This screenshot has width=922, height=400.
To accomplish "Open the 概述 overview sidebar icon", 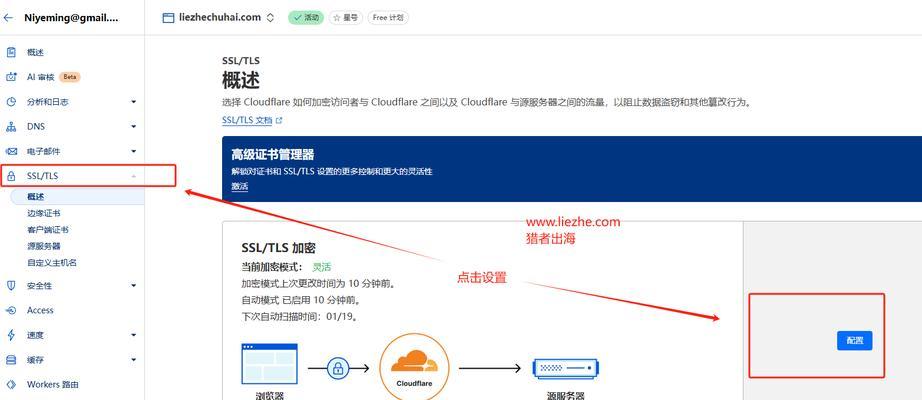I will pos(11,52).
